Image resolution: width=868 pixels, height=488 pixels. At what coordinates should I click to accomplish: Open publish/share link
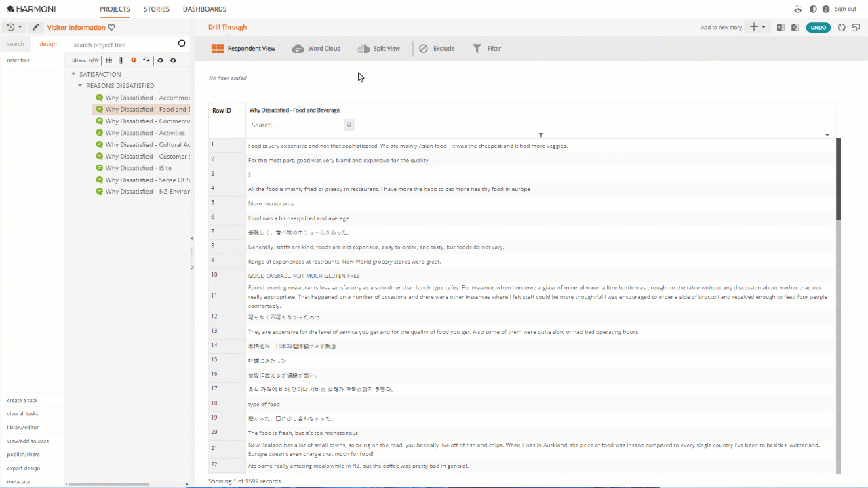point(23,454)
